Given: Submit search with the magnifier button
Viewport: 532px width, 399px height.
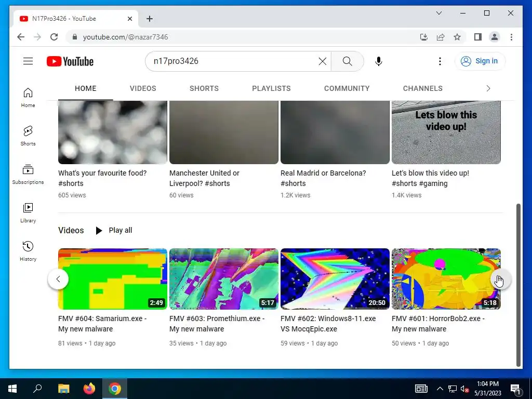Looking at the screenshot, I should tap(347, 61).
